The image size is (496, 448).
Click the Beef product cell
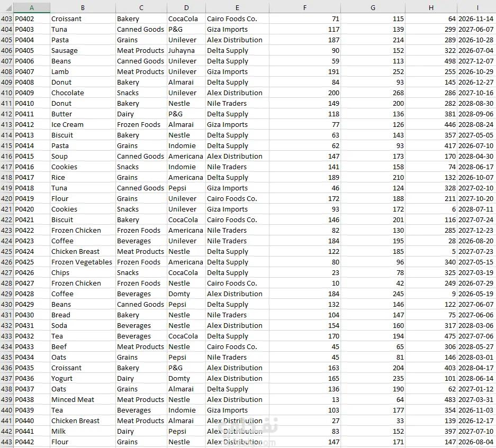point(83,346)
